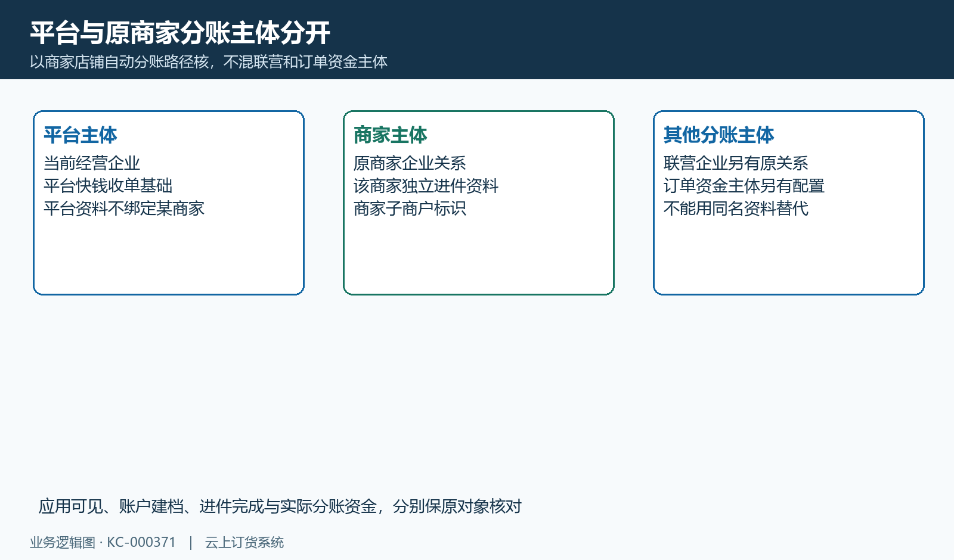
Task: Select the line 商家子商户标识
Action: (x=410, y=209)
